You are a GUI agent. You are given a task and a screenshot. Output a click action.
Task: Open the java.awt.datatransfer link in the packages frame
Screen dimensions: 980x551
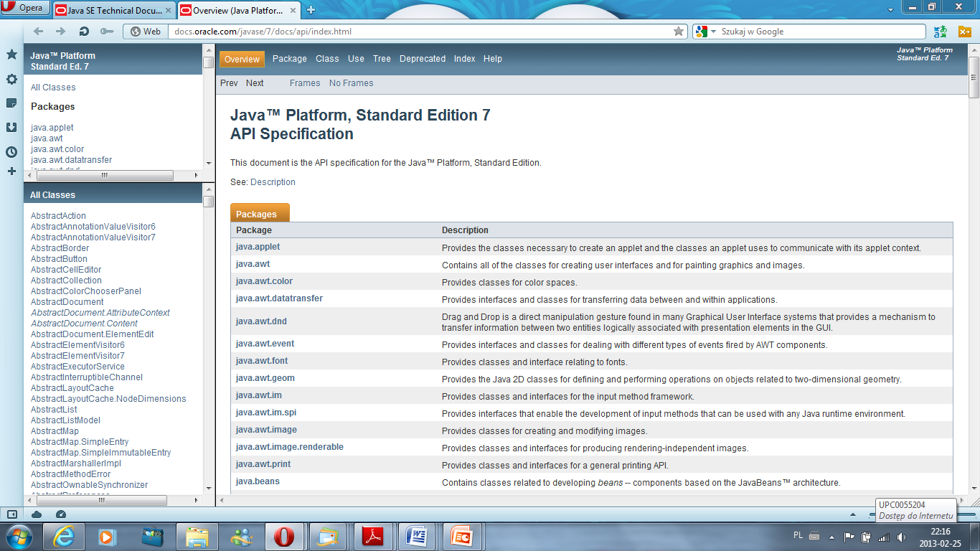pyautogui.click(x=71, y=160)
